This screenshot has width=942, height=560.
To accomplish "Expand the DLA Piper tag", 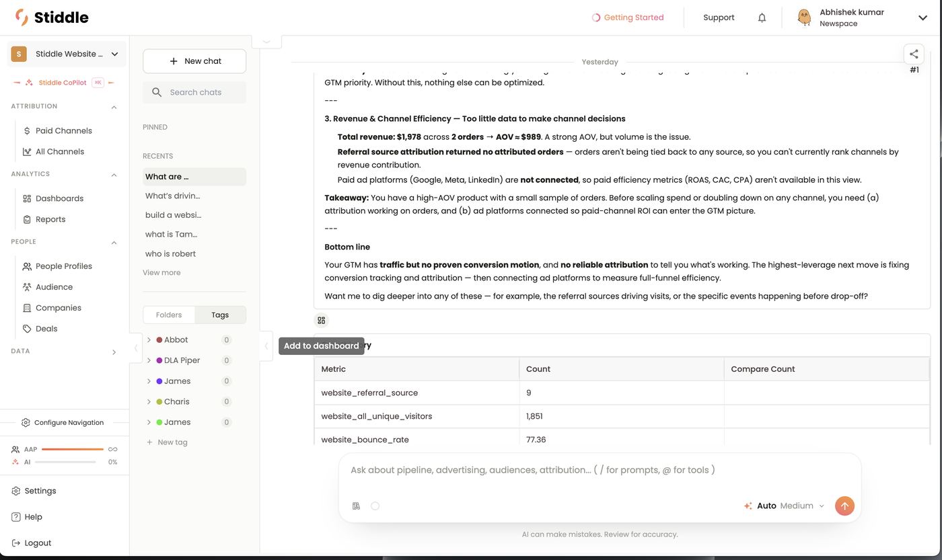I will (149, 360).
